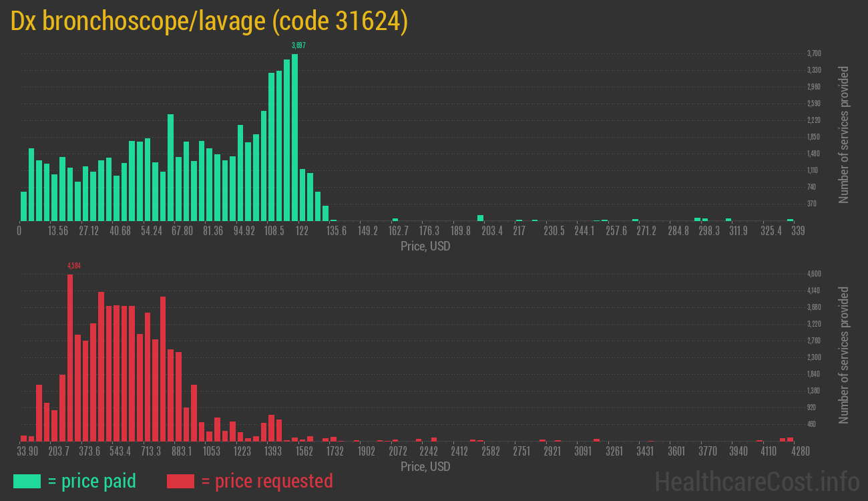Click the bottom chart's 'Number of services provided' label
Screen dimensions: 868x501
844,355
